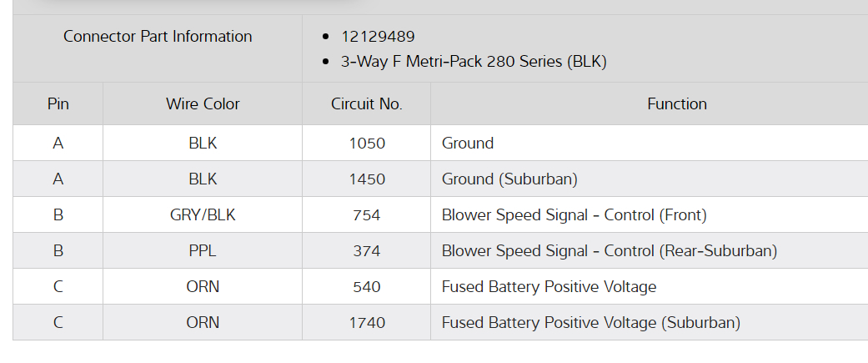Screen dimensions: 868x363
Task: Click the Function column header
Action: click(x=676, y=104)
